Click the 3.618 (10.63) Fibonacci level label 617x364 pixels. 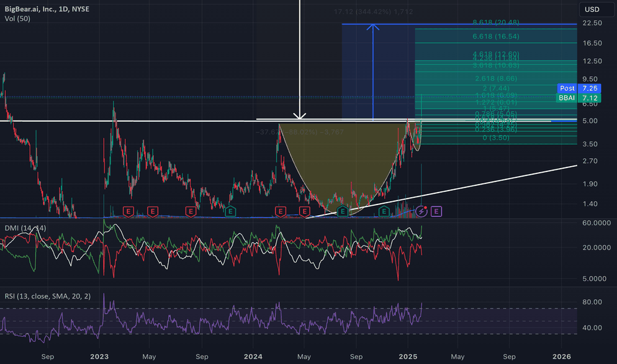[x=496, y=66]
